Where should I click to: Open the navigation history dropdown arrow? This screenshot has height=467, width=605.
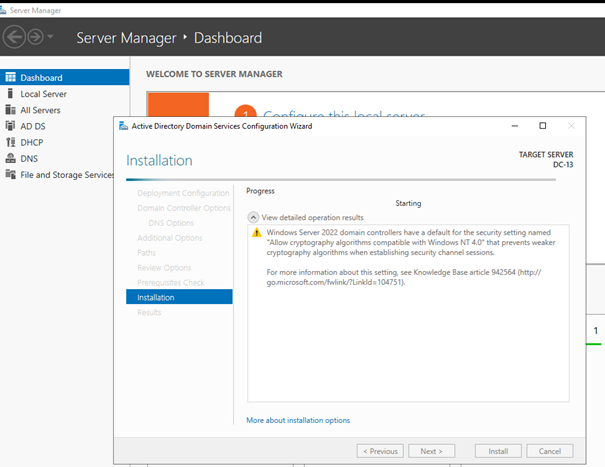coord(50,37)
